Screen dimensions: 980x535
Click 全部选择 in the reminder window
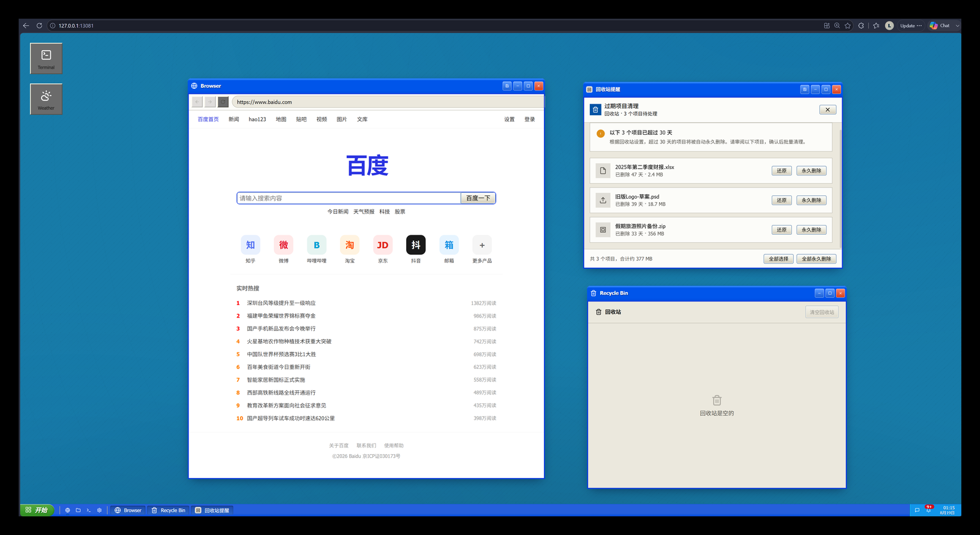[778, 259]
